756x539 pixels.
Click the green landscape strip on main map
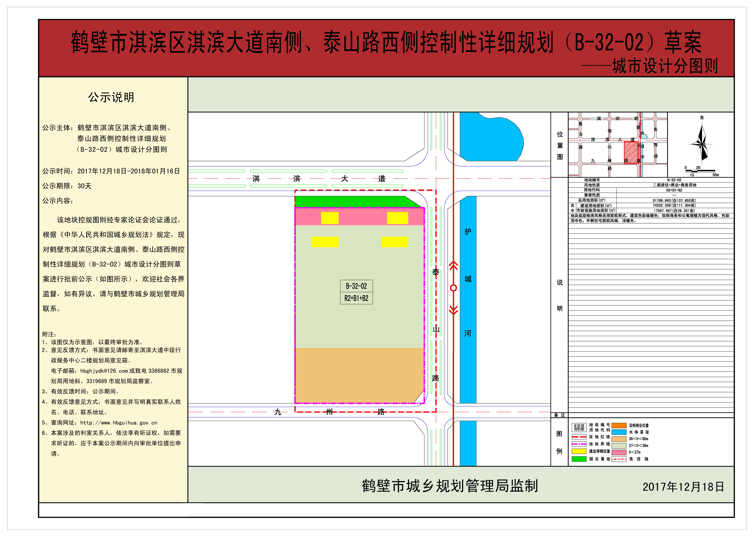pyautogui.click(x=355, y=202)
